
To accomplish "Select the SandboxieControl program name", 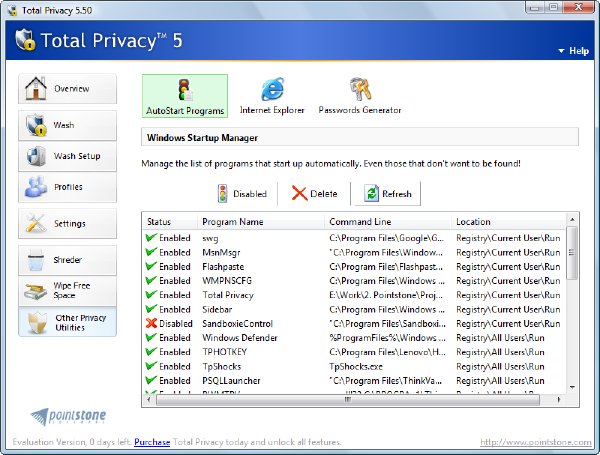I will 237,324.
